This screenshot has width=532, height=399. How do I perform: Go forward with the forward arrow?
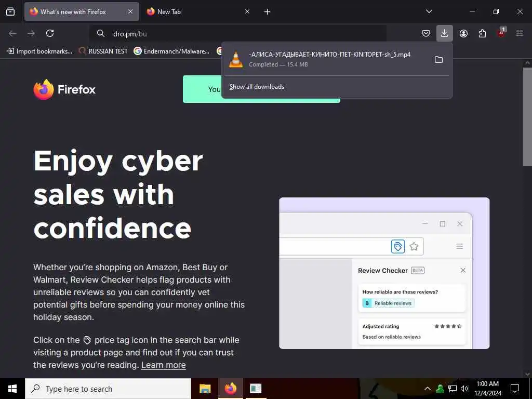(x=31, y=33)
